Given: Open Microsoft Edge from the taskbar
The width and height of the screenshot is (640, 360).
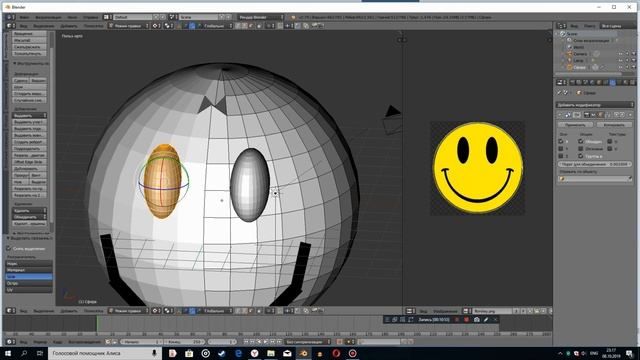Looking at the screenshot, I should [238, 353].
